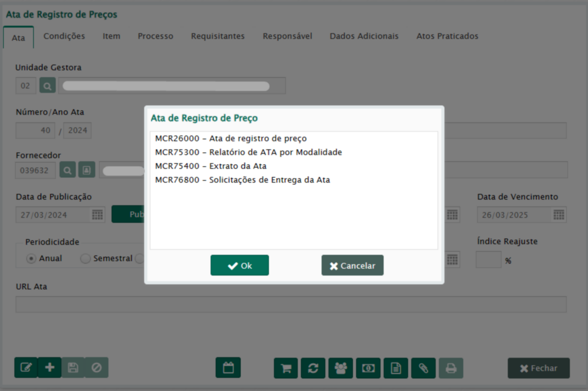Click the plus icon to add new record
The width and height of the screenshot is (588, 391).
(50, 368)
